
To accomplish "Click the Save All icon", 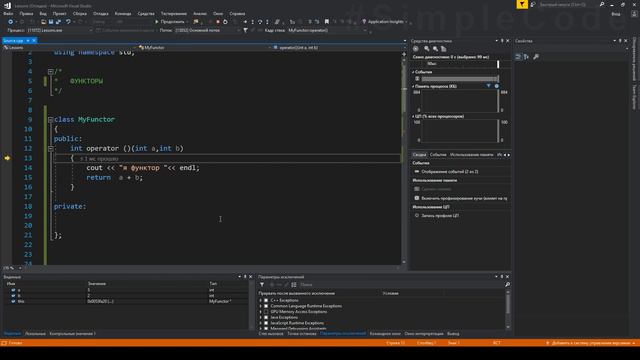I will click(x=58, y=22).
